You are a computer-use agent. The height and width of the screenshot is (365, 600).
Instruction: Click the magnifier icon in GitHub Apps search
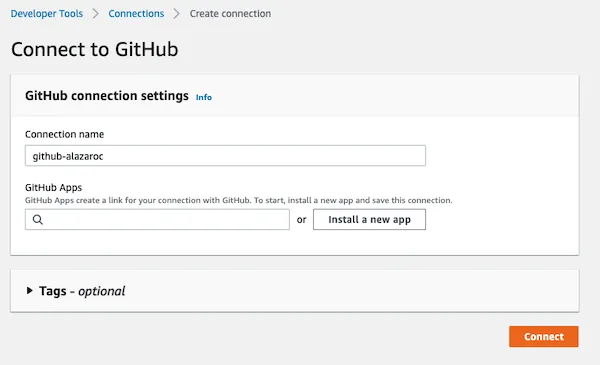pyautogui.click(x=38, y=220)
